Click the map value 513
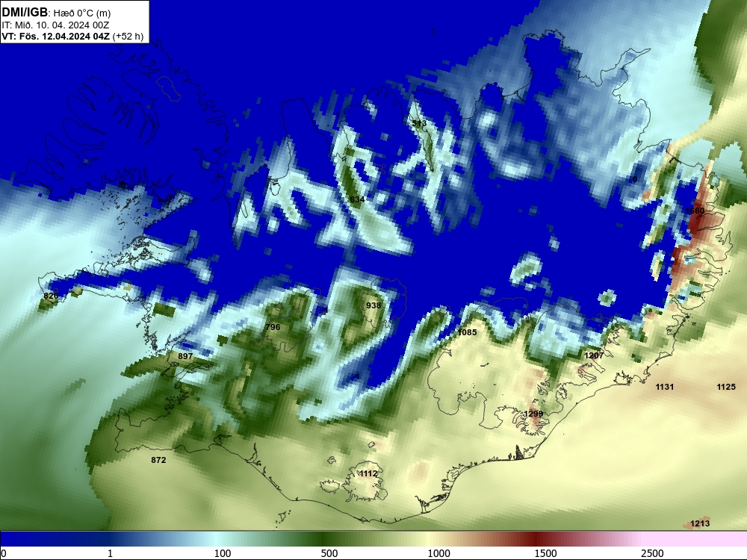The image size is (747, 560). [419, 123]
